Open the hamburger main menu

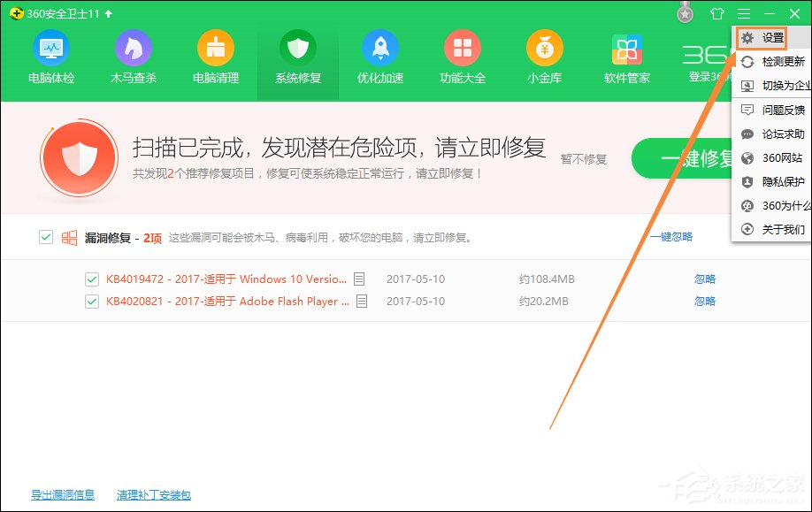[744, 13]
